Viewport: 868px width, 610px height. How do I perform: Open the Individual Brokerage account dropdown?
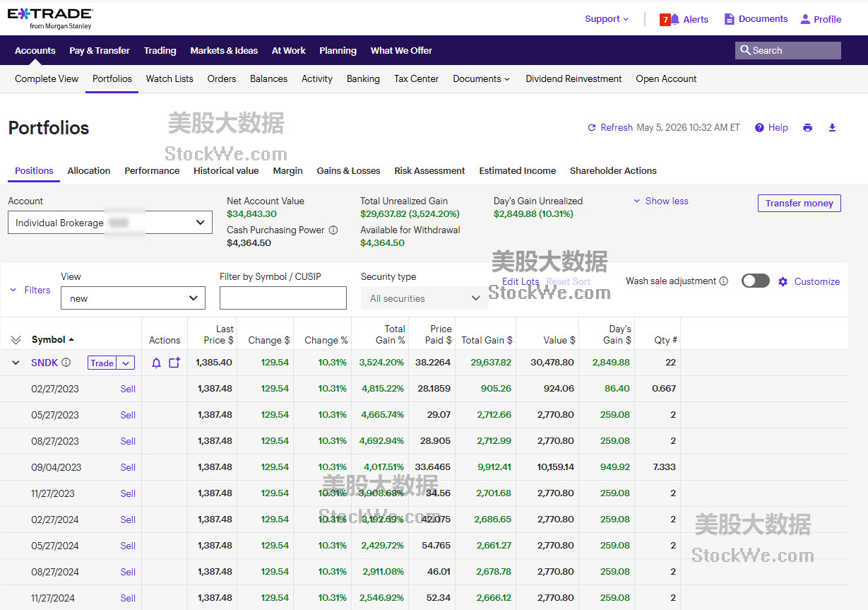pyautogui.click(x=110, y=222)
